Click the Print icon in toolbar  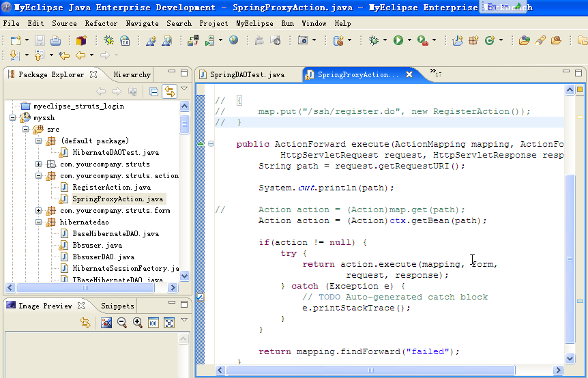coord(55,40)
